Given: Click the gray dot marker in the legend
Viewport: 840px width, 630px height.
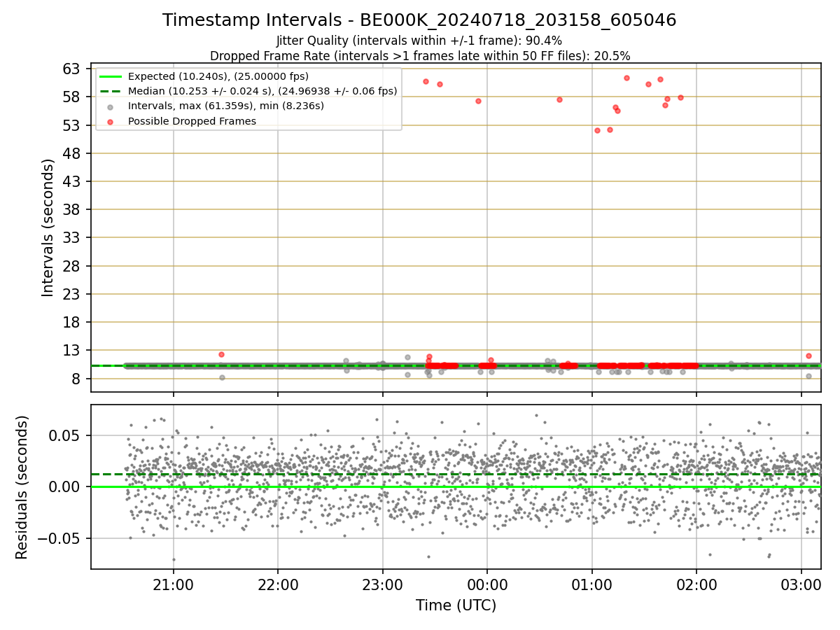Looking at the screenshot, I should click(111, 106).
